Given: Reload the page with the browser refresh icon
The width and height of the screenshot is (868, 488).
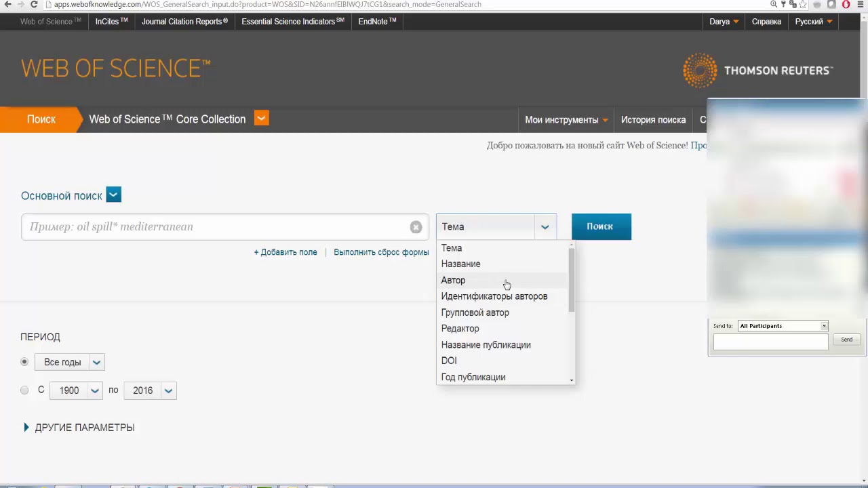Looking at the screenshot, I should coord(34,4).
